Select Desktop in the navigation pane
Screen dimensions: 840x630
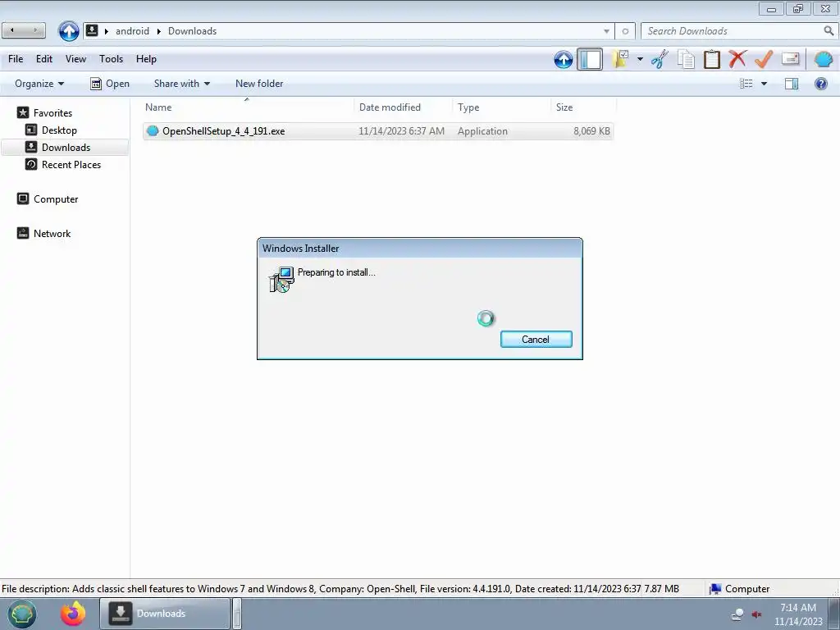point(51,130)
